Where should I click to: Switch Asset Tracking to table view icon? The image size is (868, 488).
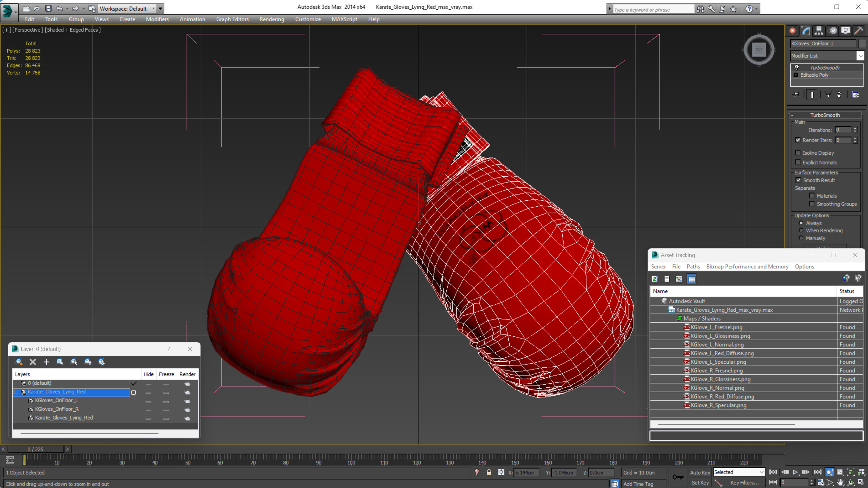coord(692,279)
